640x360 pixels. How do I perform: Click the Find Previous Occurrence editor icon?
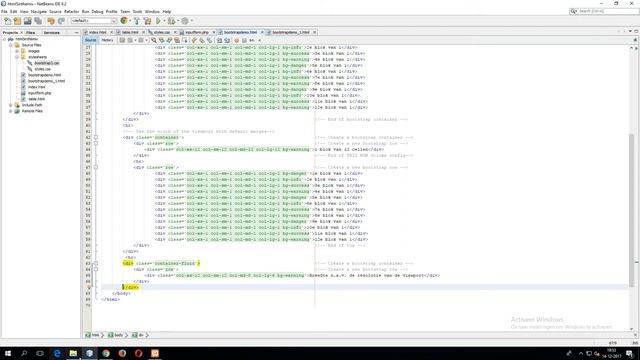click(x=162, y=40)
